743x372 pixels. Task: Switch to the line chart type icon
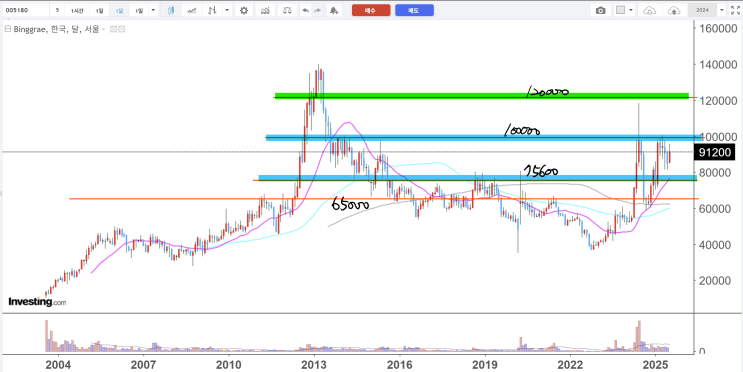point(192,10)
